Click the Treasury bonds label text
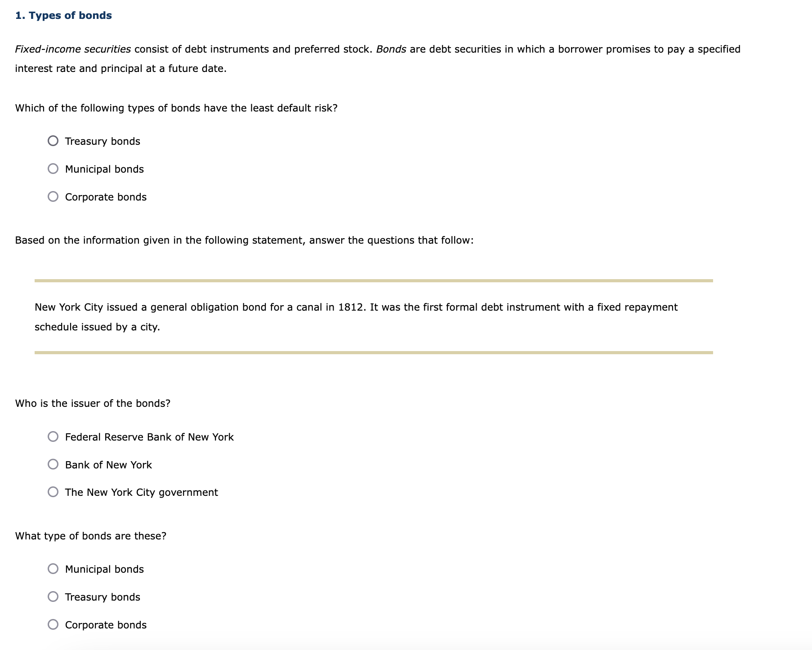 click(103, 141)
